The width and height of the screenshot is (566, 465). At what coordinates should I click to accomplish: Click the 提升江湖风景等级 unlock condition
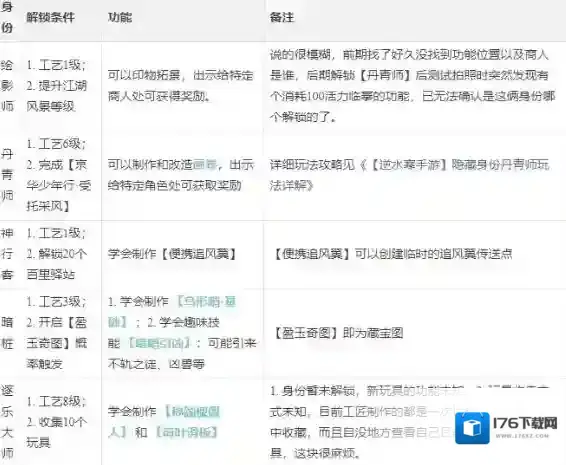tap(57, 96)
